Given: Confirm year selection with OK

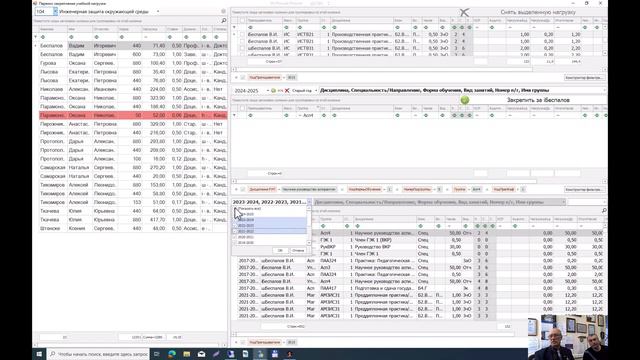Looking at the screenshot, I should coord(280,250).
